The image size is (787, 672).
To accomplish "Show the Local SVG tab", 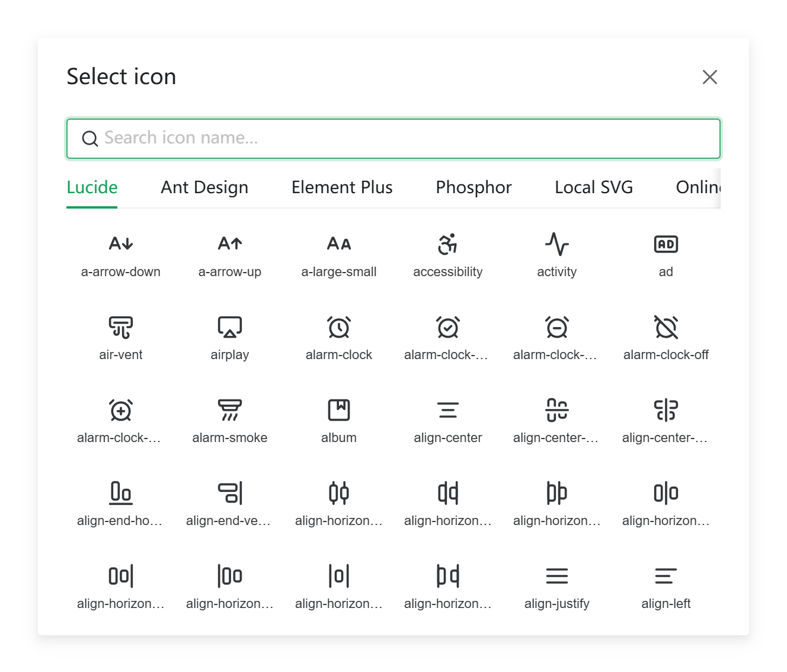I will click(594, 187).
